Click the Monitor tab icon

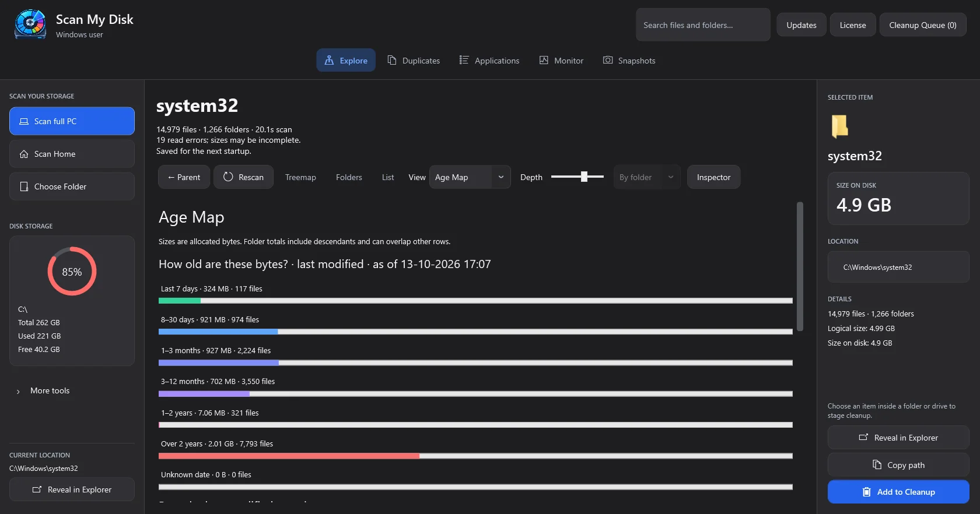544,60
